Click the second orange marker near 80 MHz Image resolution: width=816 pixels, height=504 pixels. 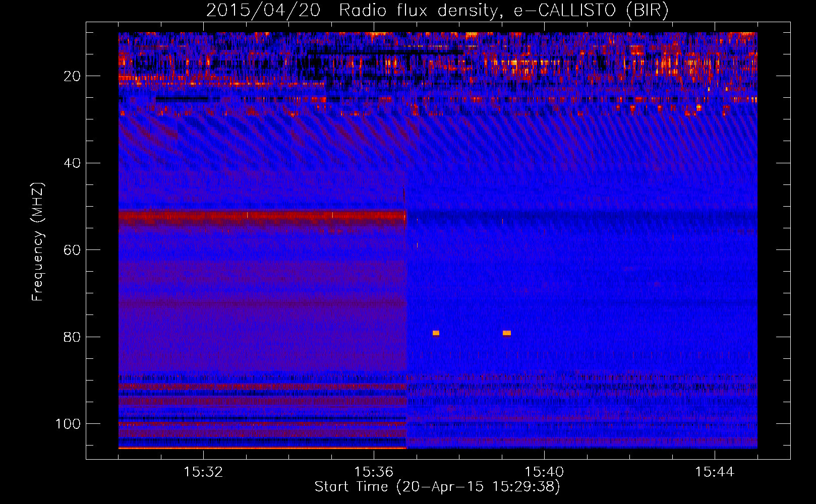pos(507,333)
